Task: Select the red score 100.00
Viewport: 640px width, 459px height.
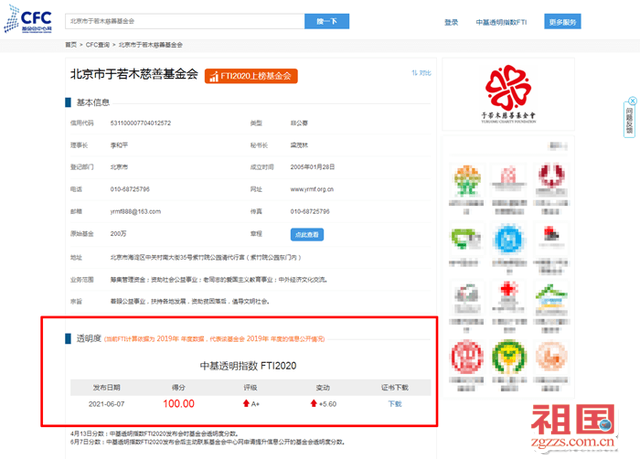Action: point(179,404)
